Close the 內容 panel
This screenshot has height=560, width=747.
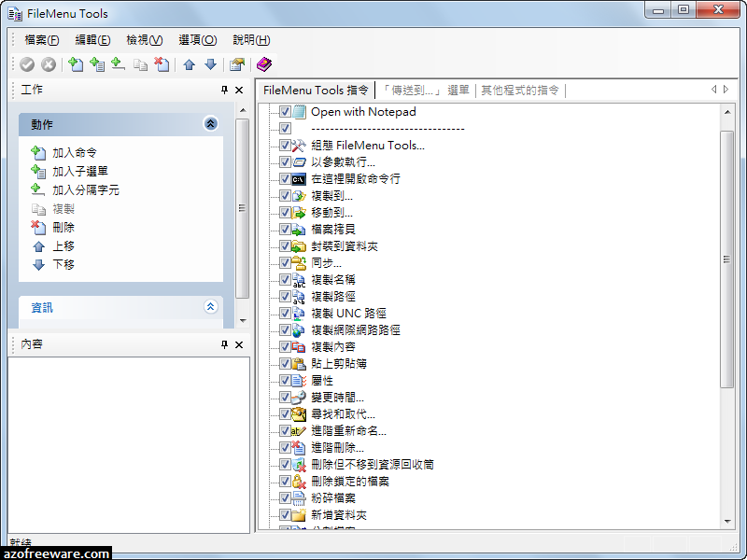239,344
